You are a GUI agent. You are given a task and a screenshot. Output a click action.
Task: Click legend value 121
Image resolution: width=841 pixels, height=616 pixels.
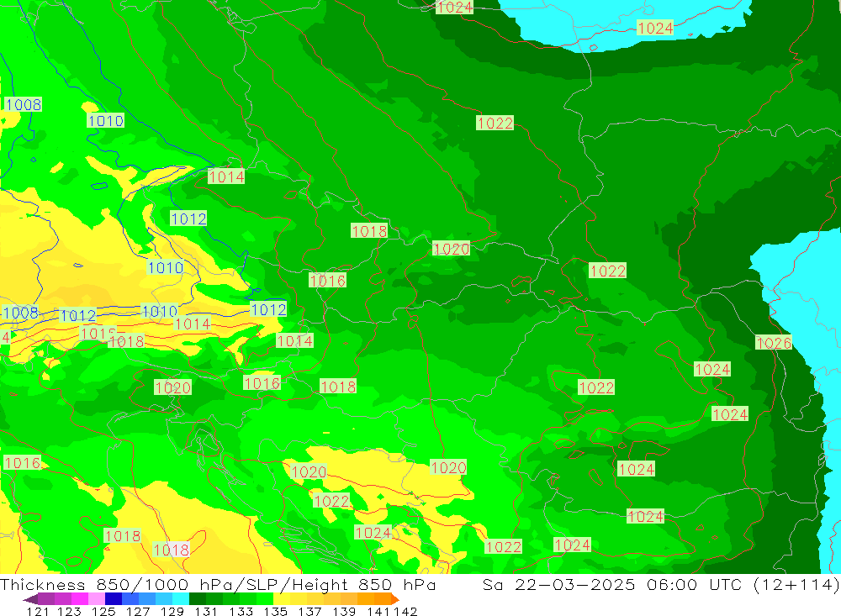pyautogui.click(x=38, y=611)
